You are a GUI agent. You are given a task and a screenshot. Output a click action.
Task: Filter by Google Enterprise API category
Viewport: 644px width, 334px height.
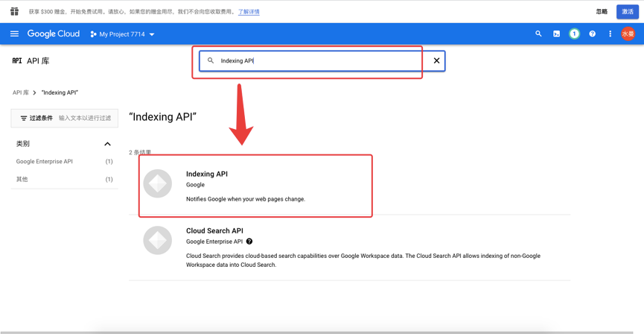(45, 161)
